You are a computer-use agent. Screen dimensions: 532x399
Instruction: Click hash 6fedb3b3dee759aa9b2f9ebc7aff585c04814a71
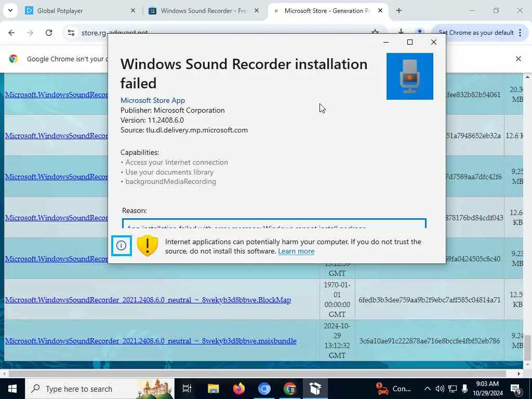(430, 300)
